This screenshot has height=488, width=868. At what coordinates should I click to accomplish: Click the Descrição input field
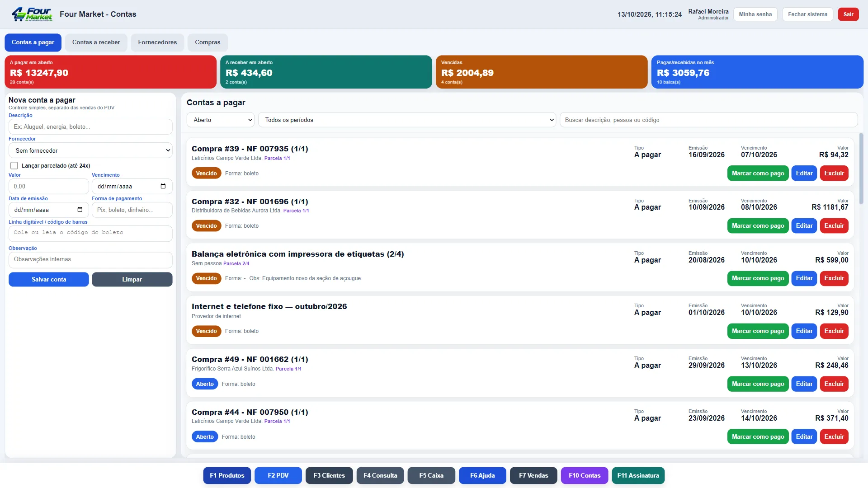click(90, 127)
